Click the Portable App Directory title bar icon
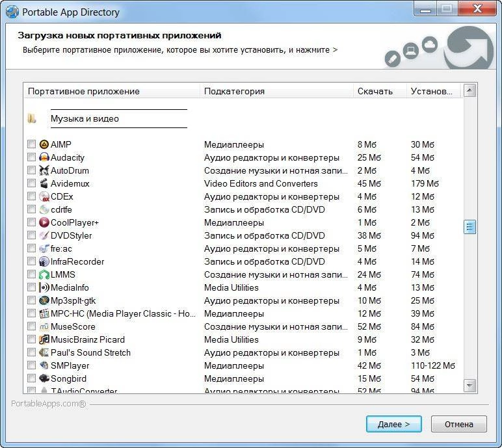The height and width of the screenshot is (448, 502). click(12, 12)
